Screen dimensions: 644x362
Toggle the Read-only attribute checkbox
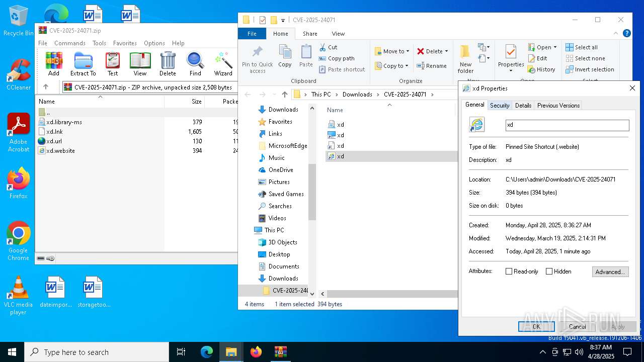509,271
